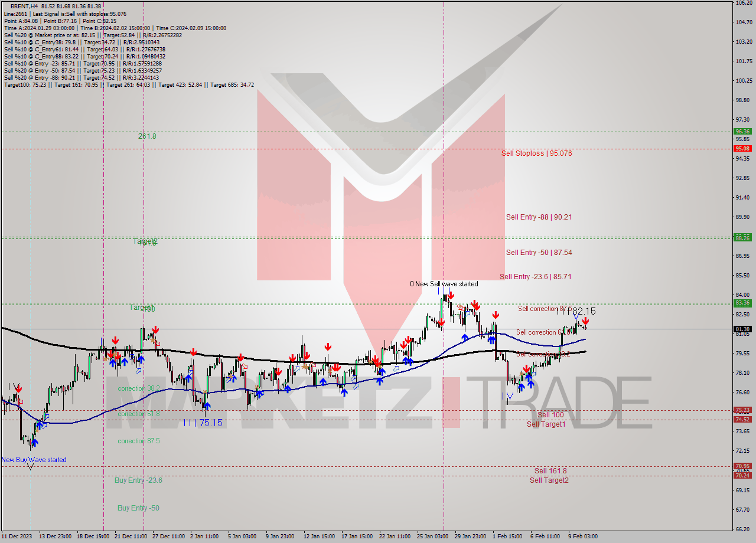Click the 'Sell Entry -23.6 | 85.71' label
This screenshot has width=756, height=543.
(x=536, y=277)
